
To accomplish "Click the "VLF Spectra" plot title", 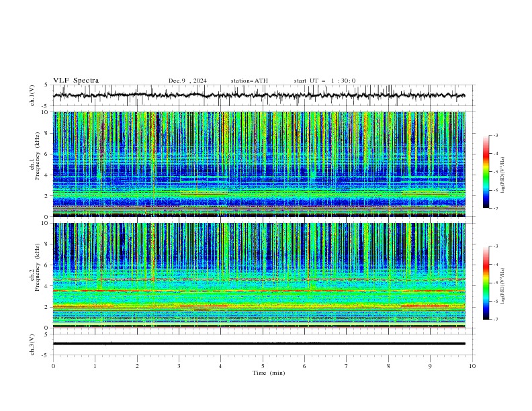I will (x=76, y=81).
